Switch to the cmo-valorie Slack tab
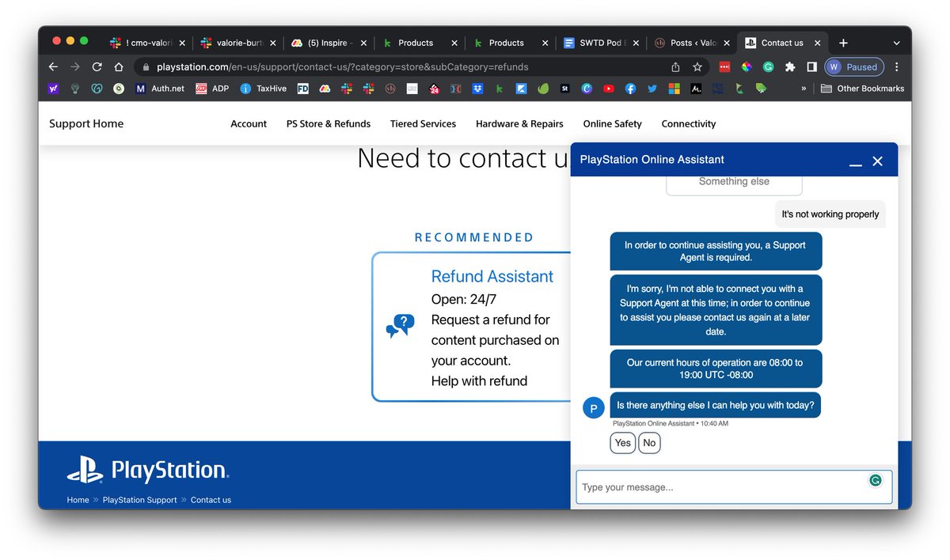 click(x=147, y=43)
